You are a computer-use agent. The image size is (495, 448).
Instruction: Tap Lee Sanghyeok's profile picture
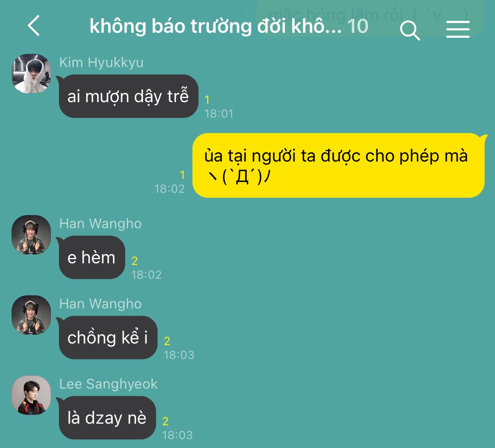coord(31,395)
